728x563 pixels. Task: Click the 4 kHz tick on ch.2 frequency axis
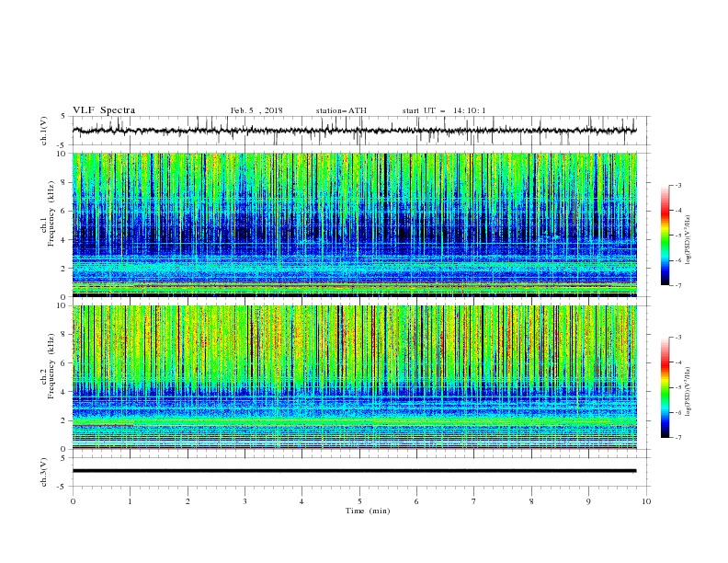64,392
